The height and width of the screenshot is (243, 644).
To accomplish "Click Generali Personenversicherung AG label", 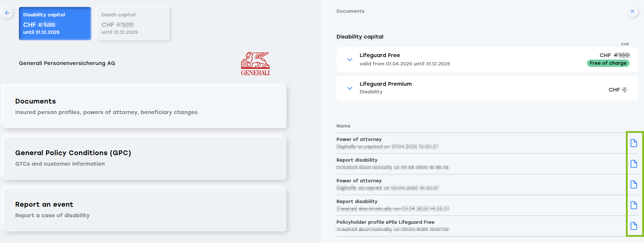I will coord(67,63).
